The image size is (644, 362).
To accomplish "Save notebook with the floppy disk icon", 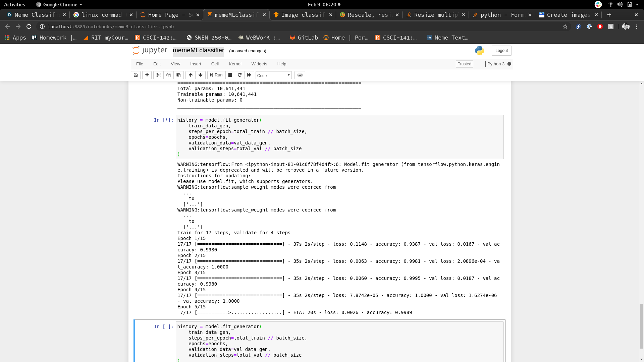I will click(x=136, y=75).
